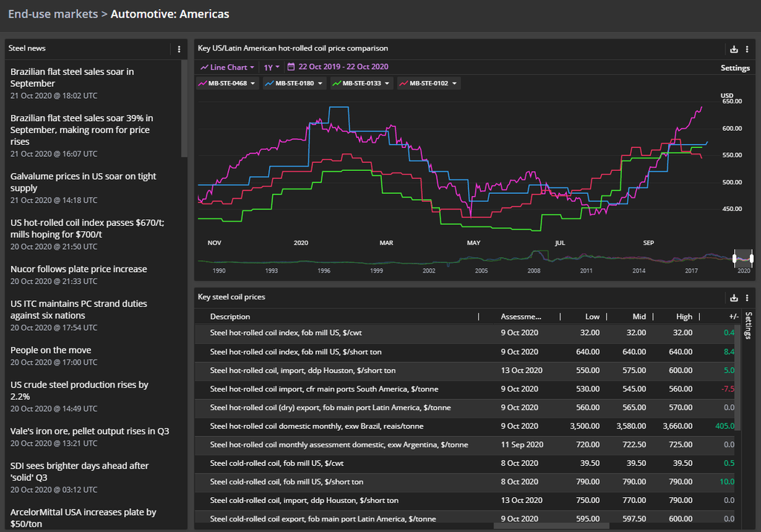Click the left handle of the timeline range slider

(x=734, y=259)
